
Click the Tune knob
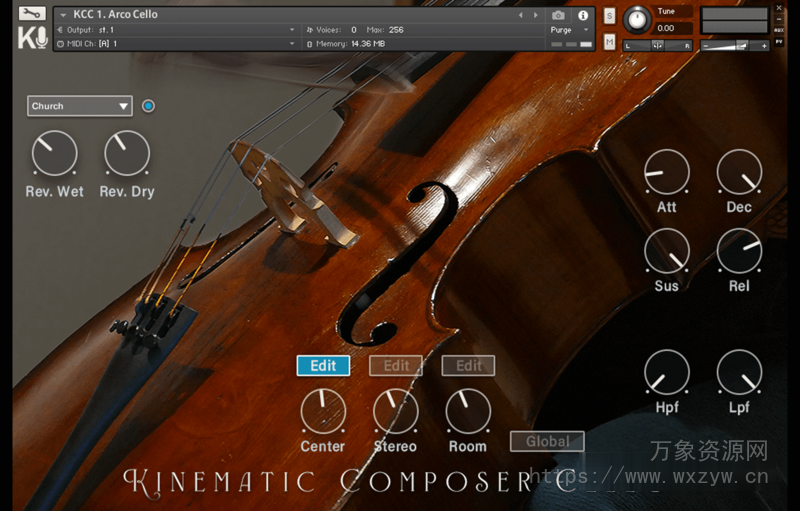637,20
